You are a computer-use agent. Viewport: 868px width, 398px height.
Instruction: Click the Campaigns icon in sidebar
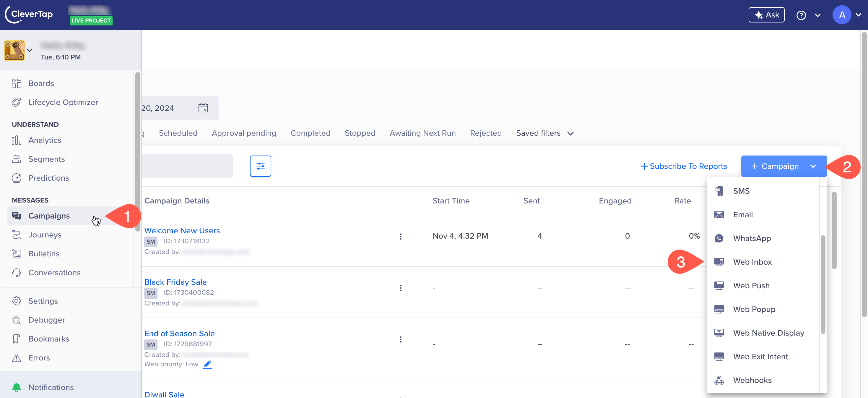tap(17, 216)
